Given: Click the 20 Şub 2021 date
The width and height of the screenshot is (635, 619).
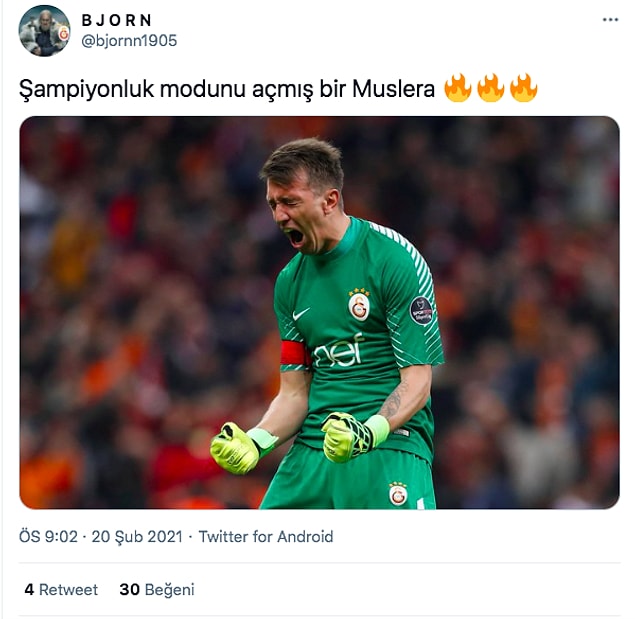Looking at the screenshot, I should coord(137,536).
